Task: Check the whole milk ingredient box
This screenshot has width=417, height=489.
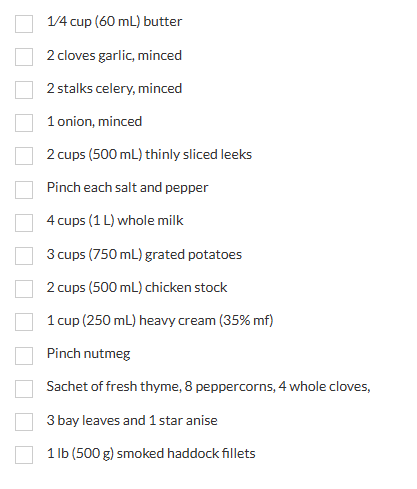Action: tap(24, 223)
